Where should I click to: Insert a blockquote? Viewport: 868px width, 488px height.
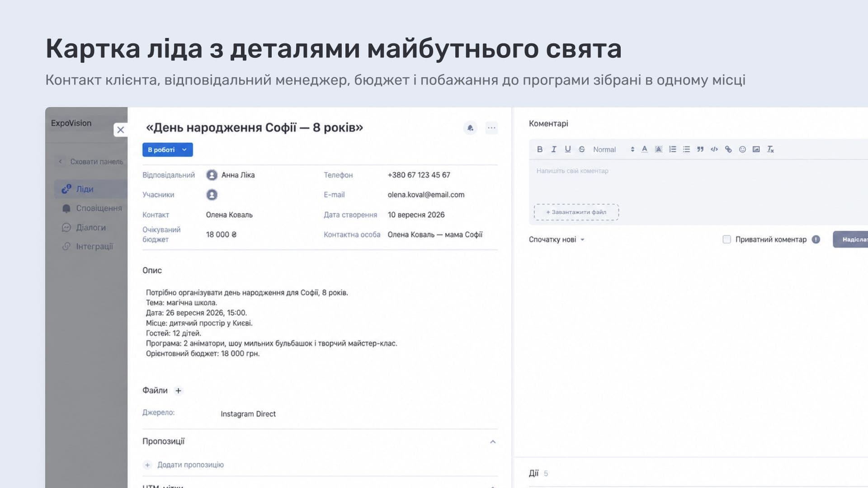[700, 150]
